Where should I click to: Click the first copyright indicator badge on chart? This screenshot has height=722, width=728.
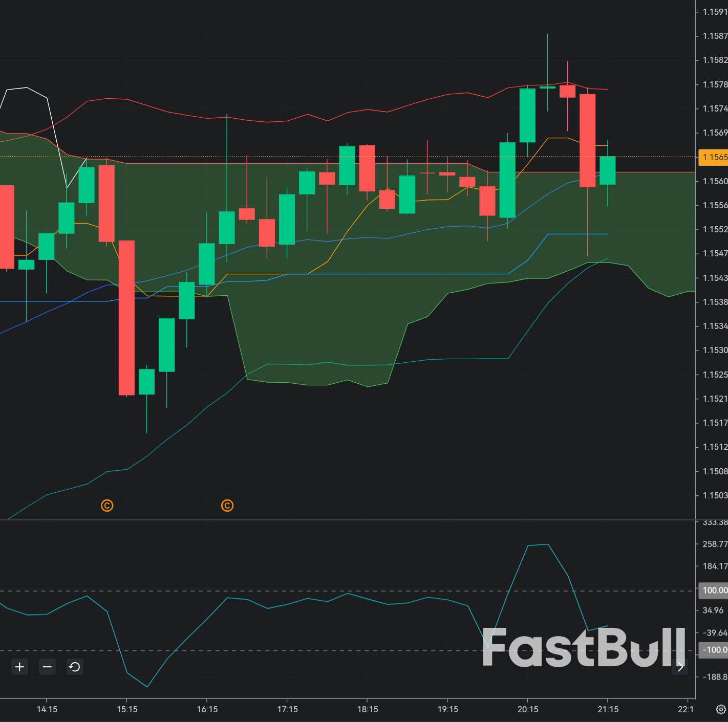107,506
